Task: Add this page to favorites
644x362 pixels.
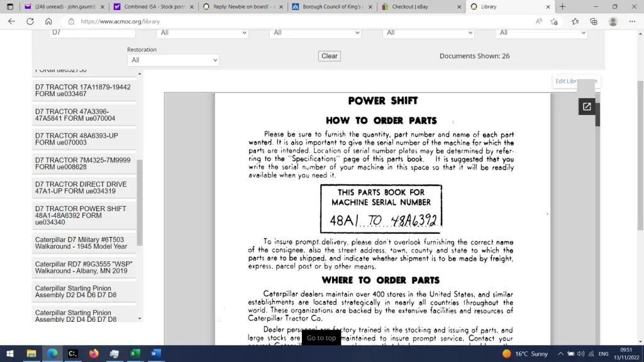Action: point(554,21)
